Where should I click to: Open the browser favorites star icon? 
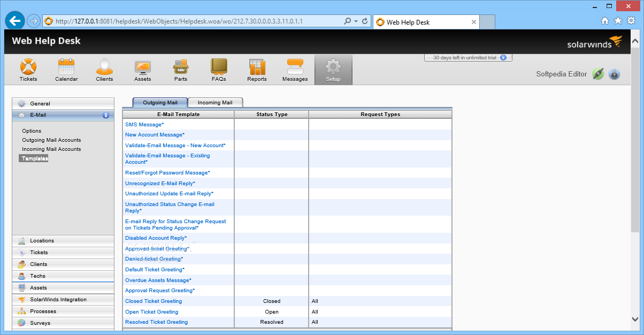tap(618, 21)
